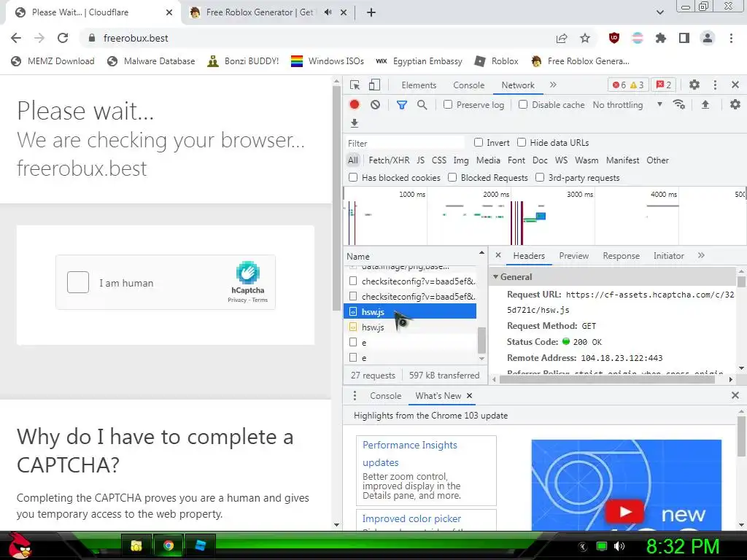Screen dimensions: 747x560
Task: Open uBlock Origin extension icon
Action: tap(614, 38)
